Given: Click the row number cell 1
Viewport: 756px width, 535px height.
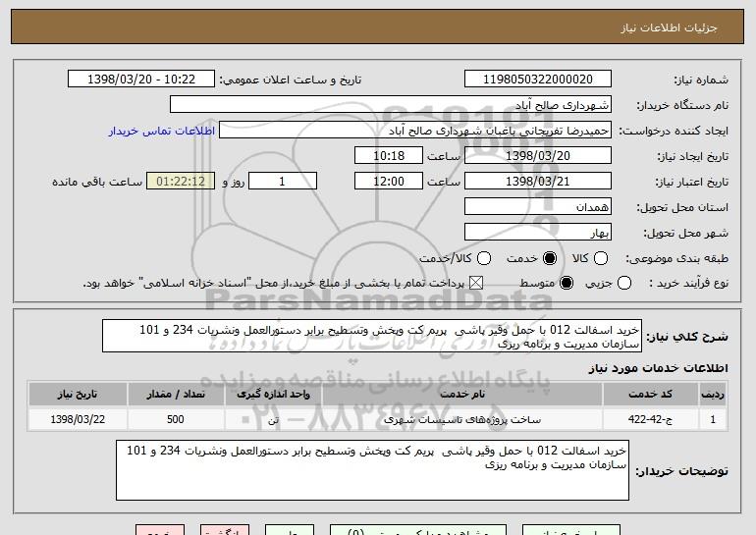Looking at the screenshot, I should (713, 419).
